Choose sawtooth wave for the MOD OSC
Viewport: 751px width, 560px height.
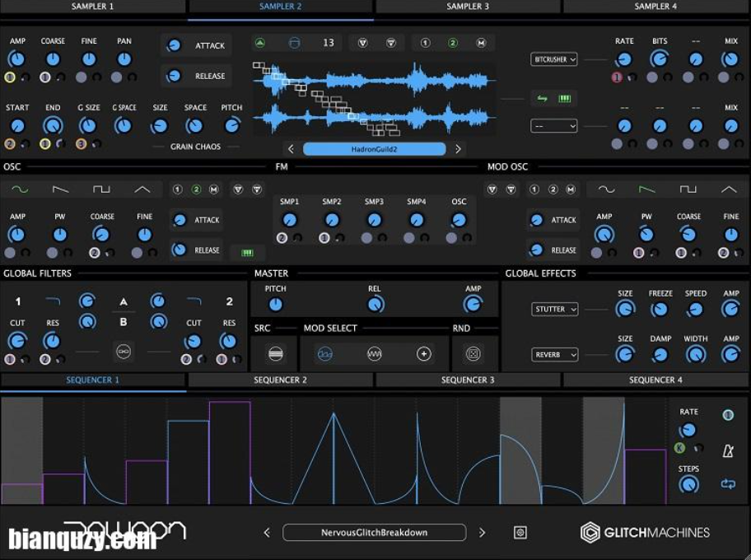(x=647, y=189)
